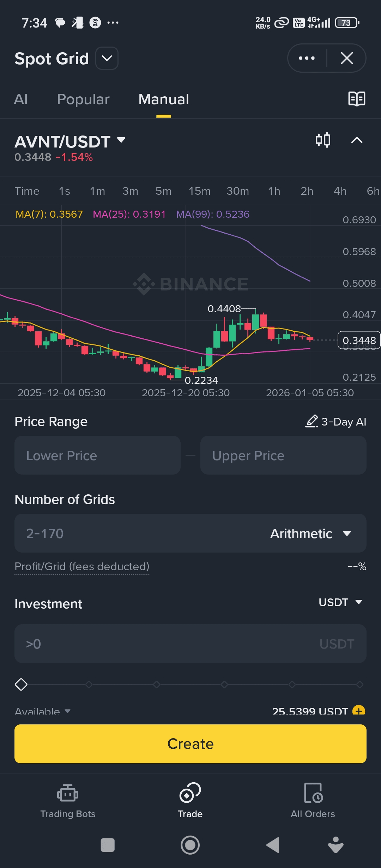The height and width of the screenshot is (868, 381).
Task: Expand the AVNT/USDT pair selector
Action: coord(121,140)
